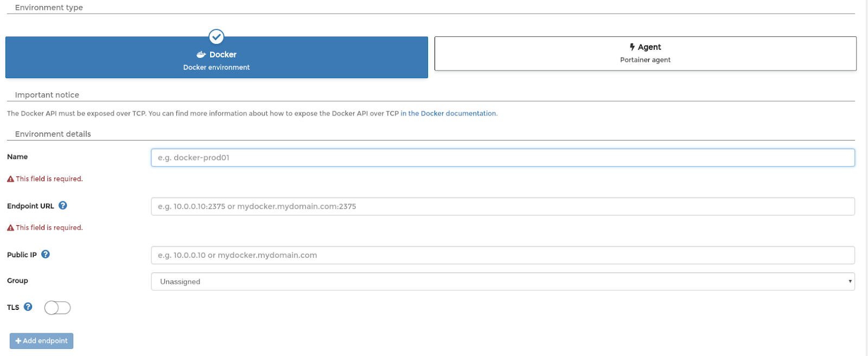Image resolution: width=868 pixels, height=356 pixels.
Task: Open the Endpoint URL help tooltip icon
Action: point(63,206)
